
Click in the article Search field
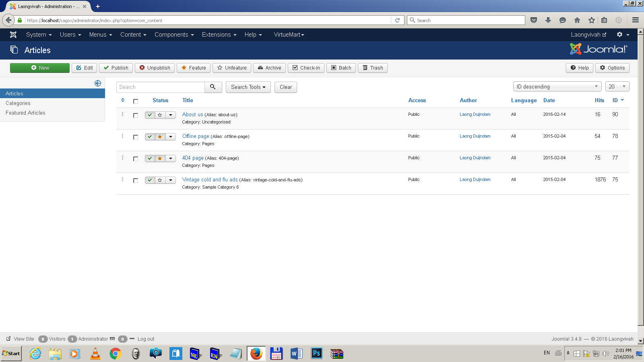pyautogui.click(x=161, y=87)
